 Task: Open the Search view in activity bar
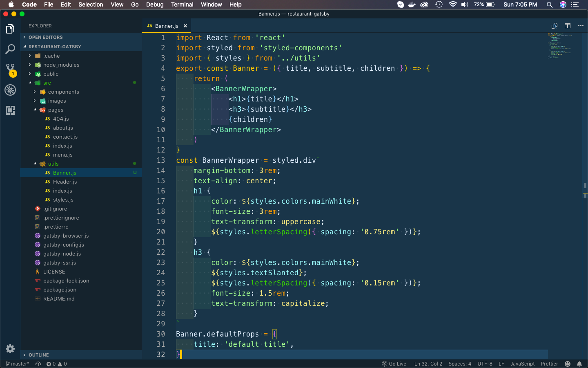click(x=10, y=49)
